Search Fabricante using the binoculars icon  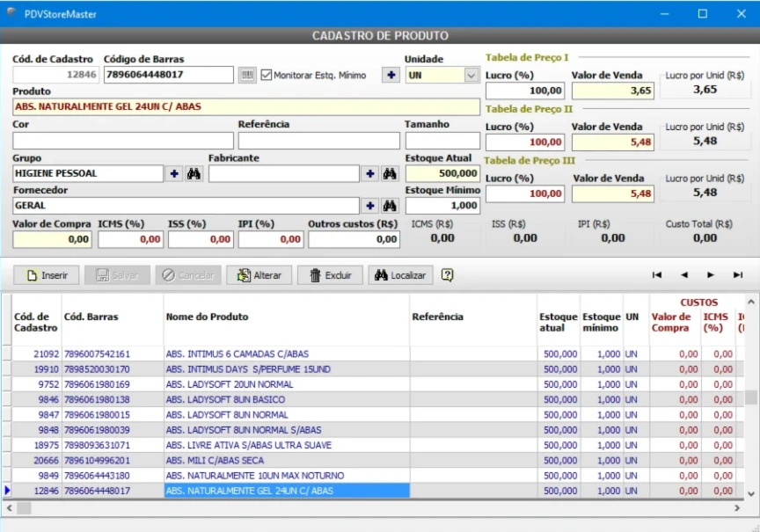point(390,174)
